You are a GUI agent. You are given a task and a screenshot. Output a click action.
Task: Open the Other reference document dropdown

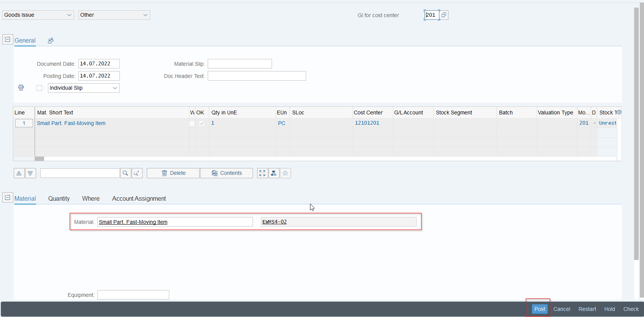(x=114, y=15)
